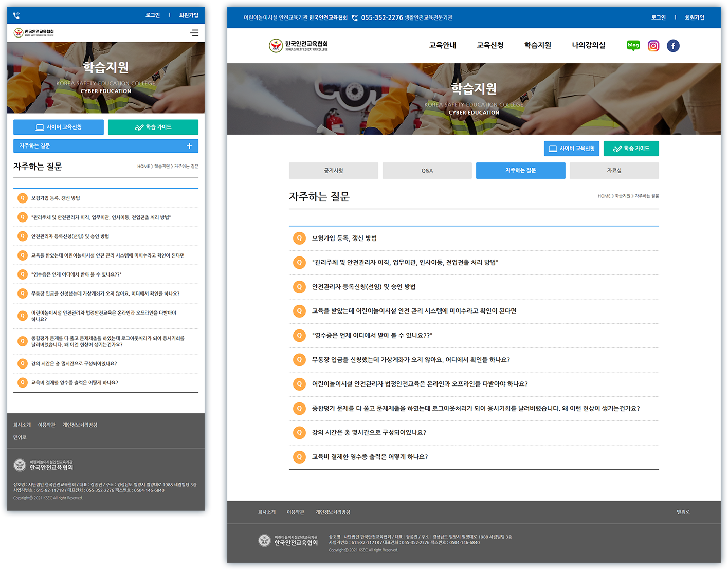Image resolution: width=728 pixels, height=570 pixels.
Task: Open the Instagram icon in header
Action: pyautogui.click(x=653, y=46)
